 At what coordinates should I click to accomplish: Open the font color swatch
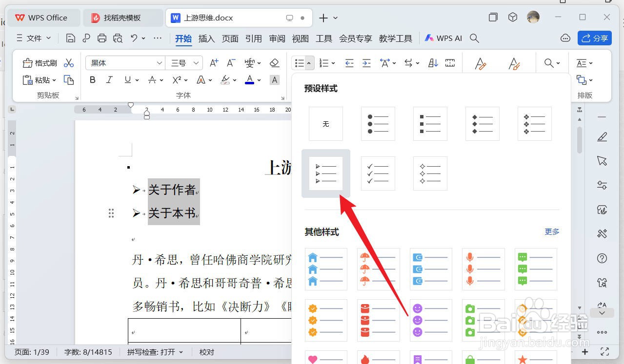(250, 80)
